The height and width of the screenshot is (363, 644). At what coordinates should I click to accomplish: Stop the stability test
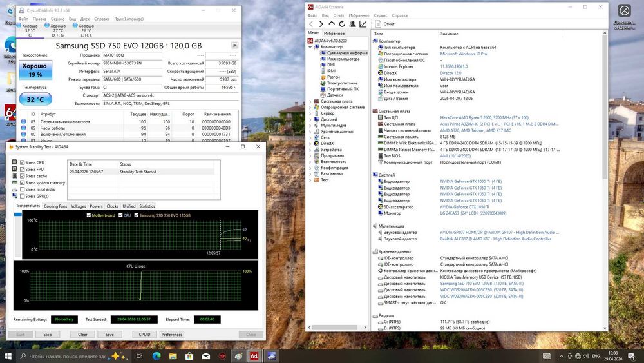coord(48,334)
